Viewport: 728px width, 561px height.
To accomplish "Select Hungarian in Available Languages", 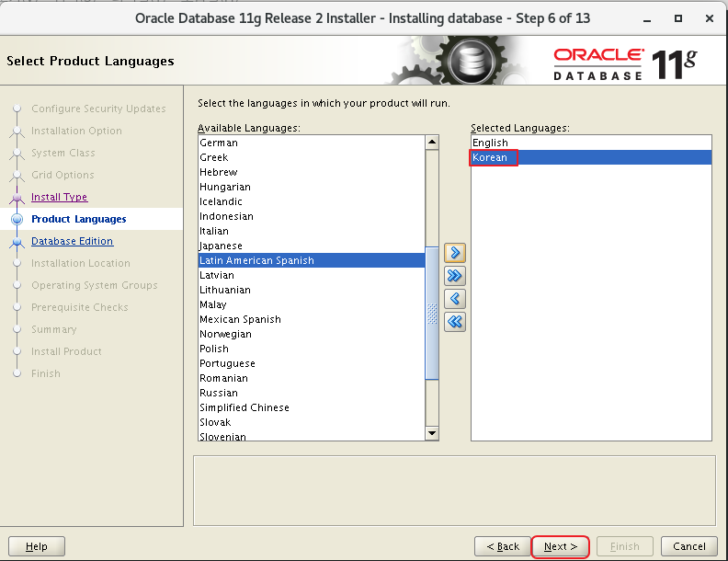I will [x=311, y=187].
